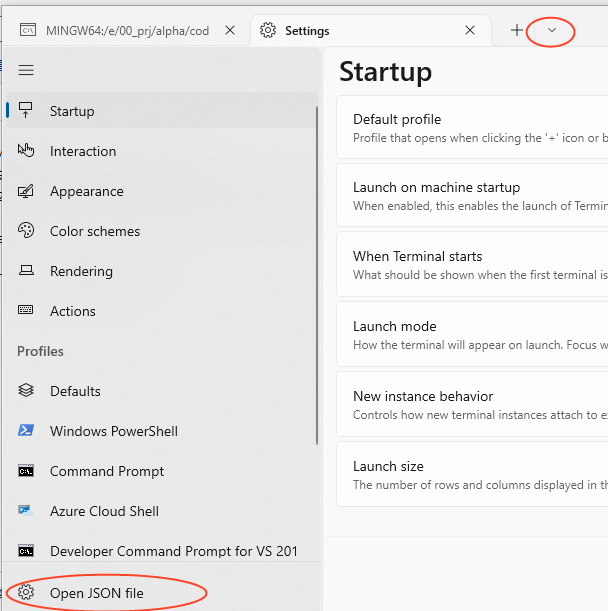The image size is (608, 611).
Task: Add a new tab with plus button
Action: (517, 31)
